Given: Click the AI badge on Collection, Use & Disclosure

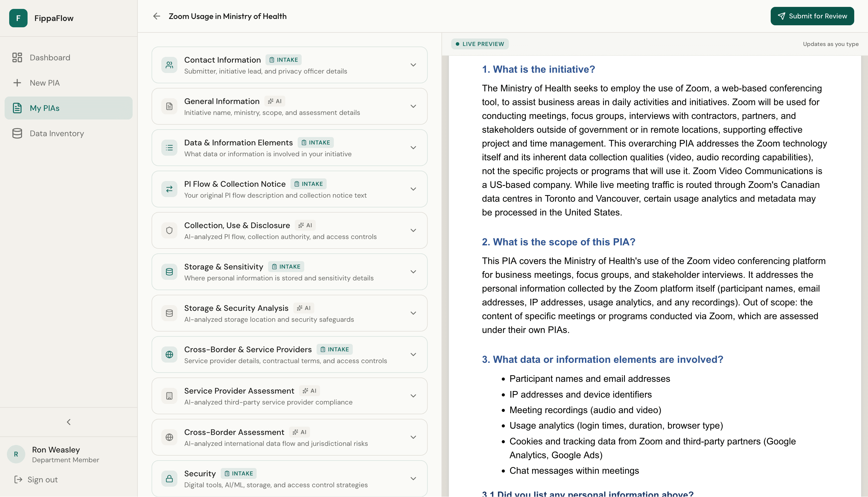Looking at the screenshot, I should click(305, 225).
